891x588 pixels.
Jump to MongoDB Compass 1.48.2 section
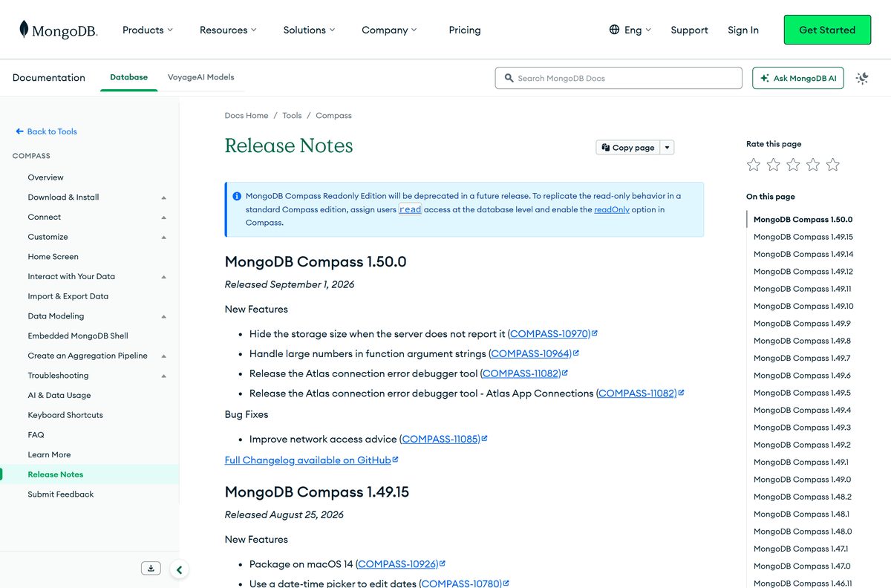coord(802,497)
